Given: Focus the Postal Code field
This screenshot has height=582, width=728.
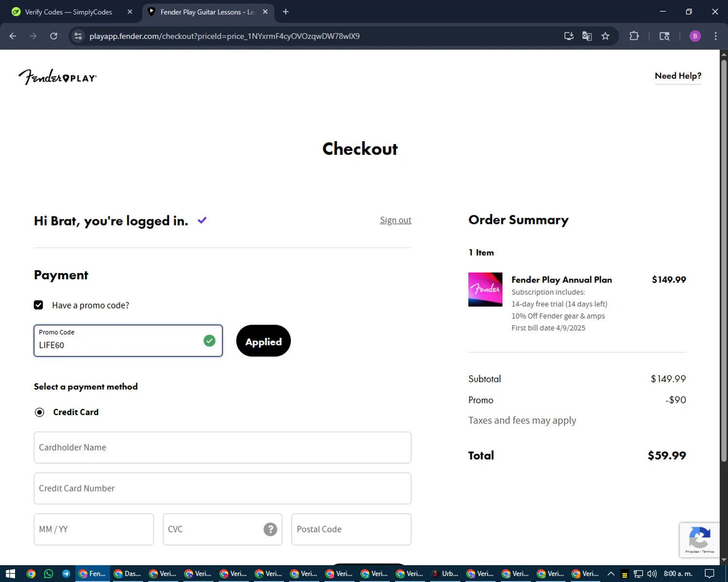Looking at the screenshot, I should tap(351, 529).
